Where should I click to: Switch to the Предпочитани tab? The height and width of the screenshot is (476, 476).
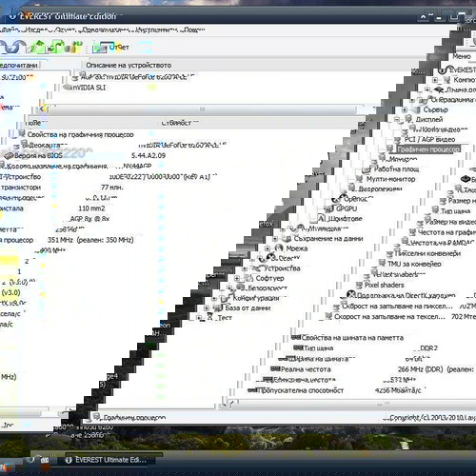19,65
